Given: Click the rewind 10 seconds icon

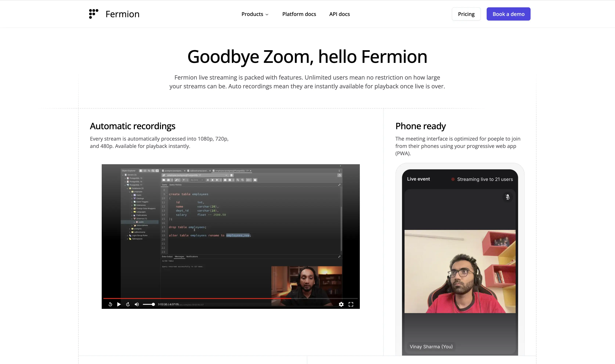Looking at the screenshot, I should tap(110, 304).
